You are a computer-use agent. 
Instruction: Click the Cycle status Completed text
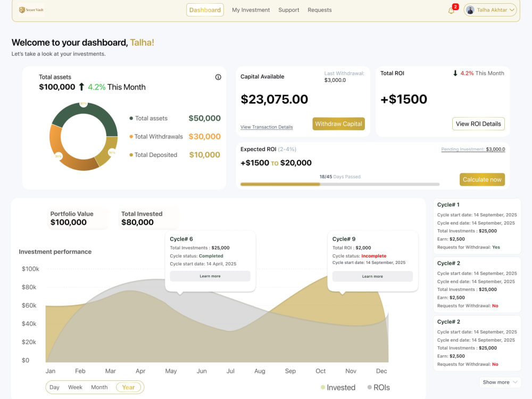(x=196, y=256)
